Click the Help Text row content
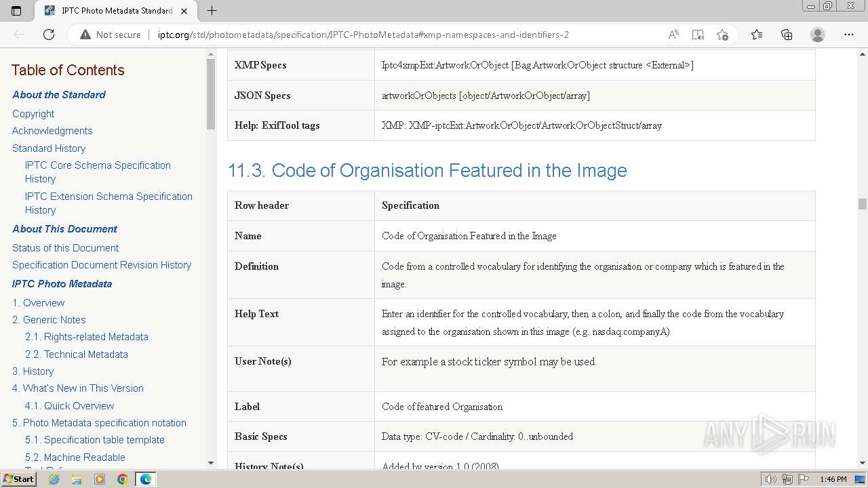This screenshot has width=868, height=488. point(583,323)
